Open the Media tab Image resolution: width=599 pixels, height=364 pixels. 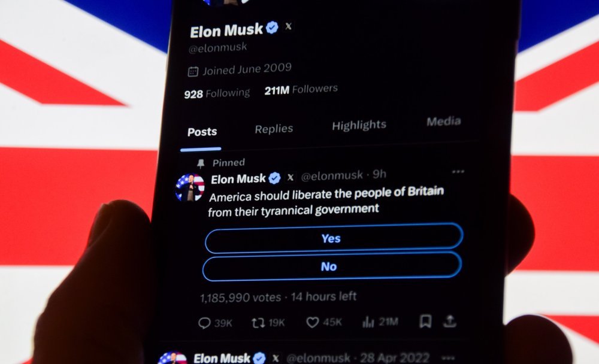tap(443, 122)
